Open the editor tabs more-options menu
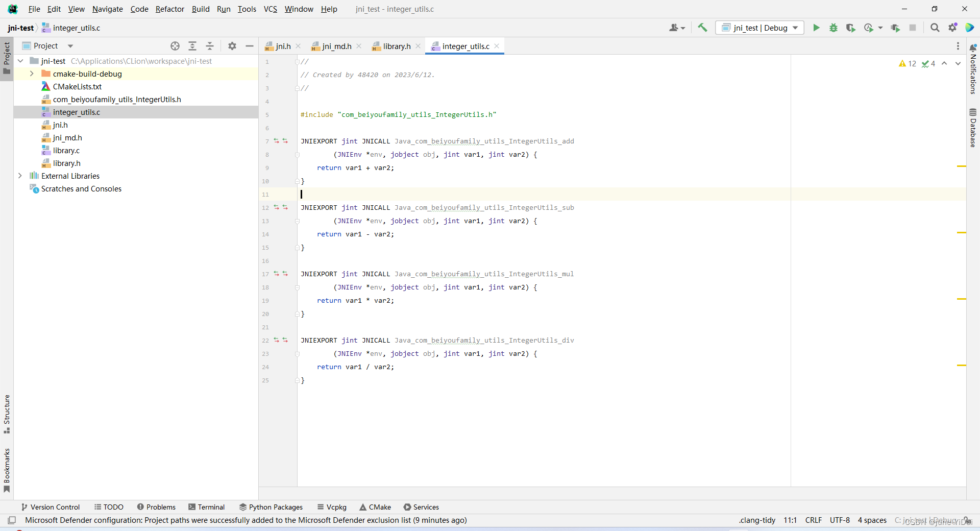The image size is (980, 531). 958,46
